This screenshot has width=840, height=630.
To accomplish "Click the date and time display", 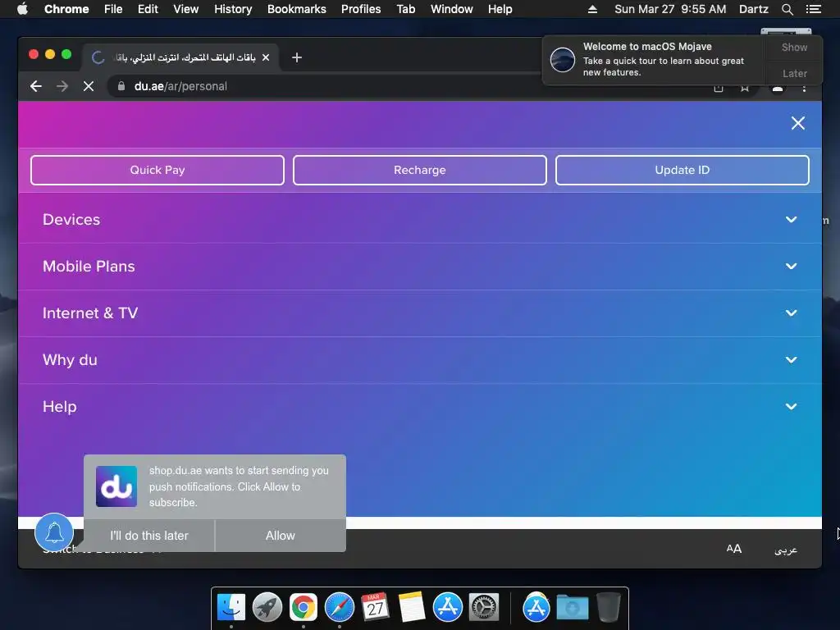I will click(670, 9).
